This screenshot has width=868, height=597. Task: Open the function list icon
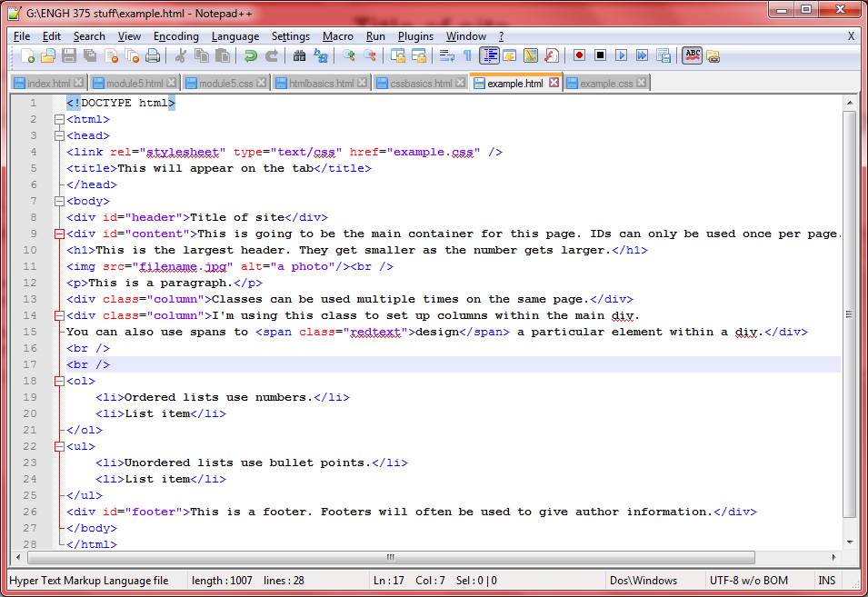[x=552, y=55]
